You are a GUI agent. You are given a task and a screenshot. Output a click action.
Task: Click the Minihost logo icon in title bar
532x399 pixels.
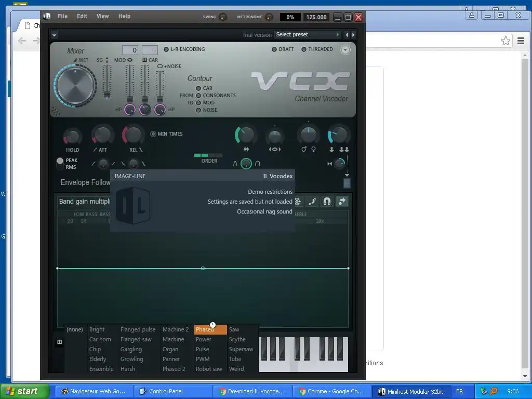(x=47, y=16)
